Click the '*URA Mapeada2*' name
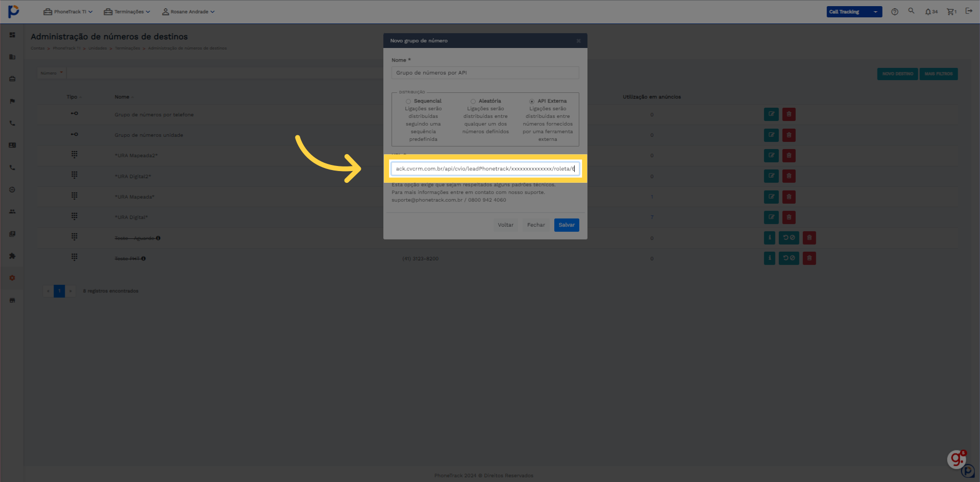 [136, 156]
